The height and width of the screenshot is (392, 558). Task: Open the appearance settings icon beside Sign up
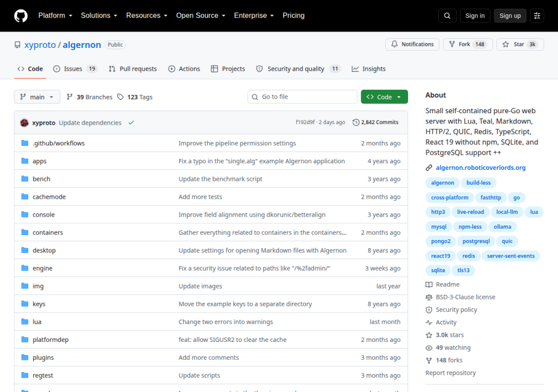(537, 16)
